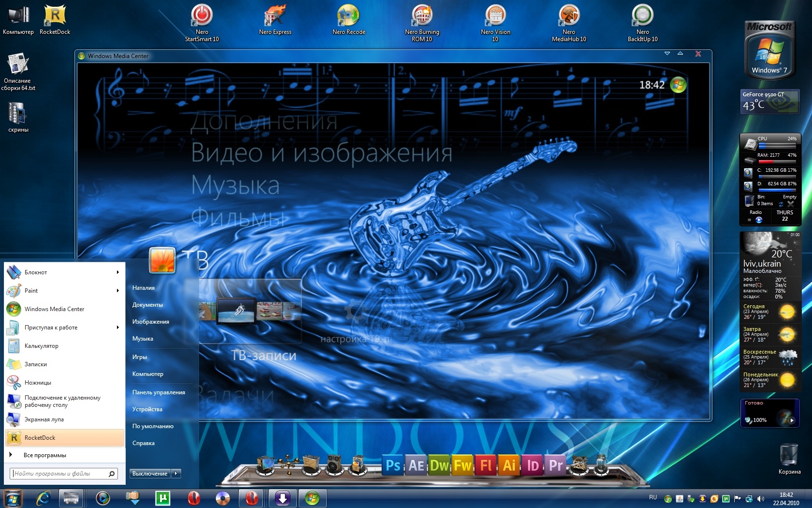Click Сегодня forecast in weather gadget
Screen dimensions: 812x508
point(769,312)
